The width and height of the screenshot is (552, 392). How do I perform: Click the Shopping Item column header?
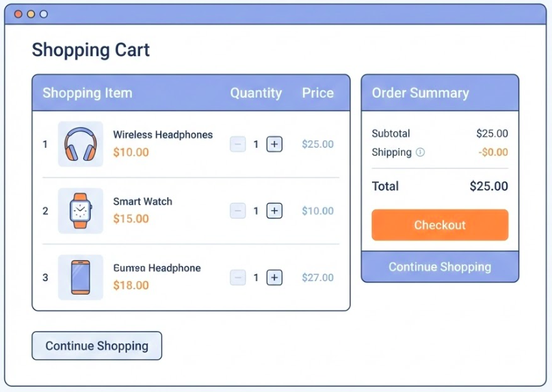tap(88, 93)
